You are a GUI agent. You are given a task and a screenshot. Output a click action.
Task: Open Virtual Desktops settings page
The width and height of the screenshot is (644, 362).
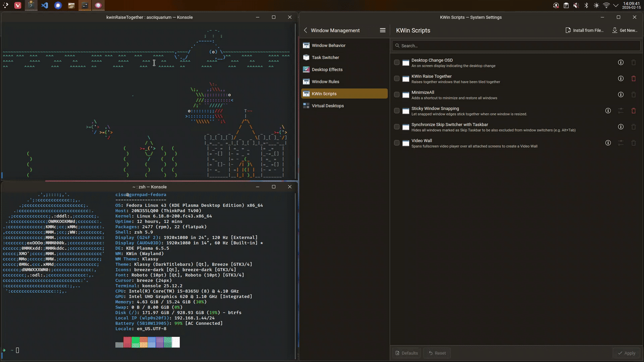[x=345, y=106]
